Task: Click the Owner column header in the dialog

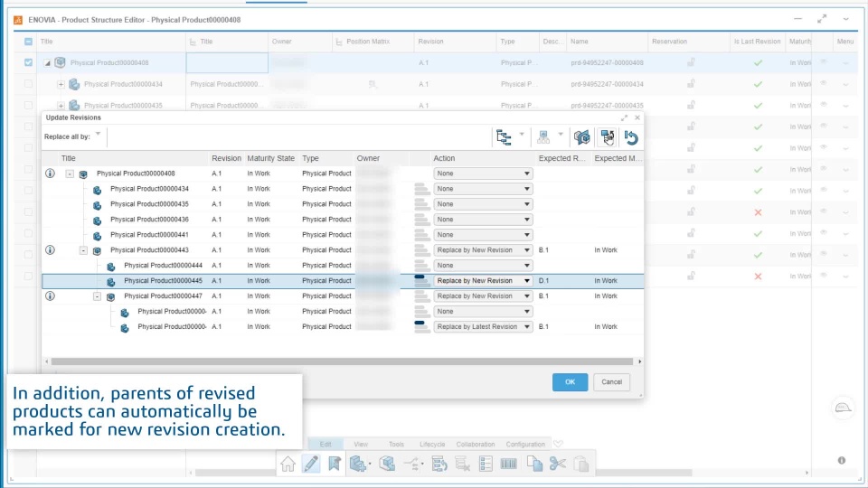Action: pyautogui.click(x=368, y=158)
